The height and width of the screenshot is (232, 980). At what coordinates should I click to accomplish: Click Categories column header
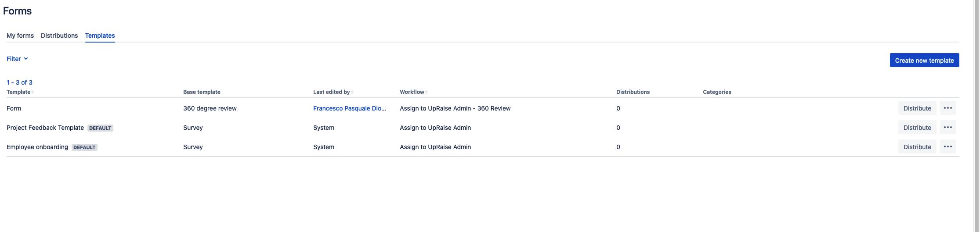point(717,92)
